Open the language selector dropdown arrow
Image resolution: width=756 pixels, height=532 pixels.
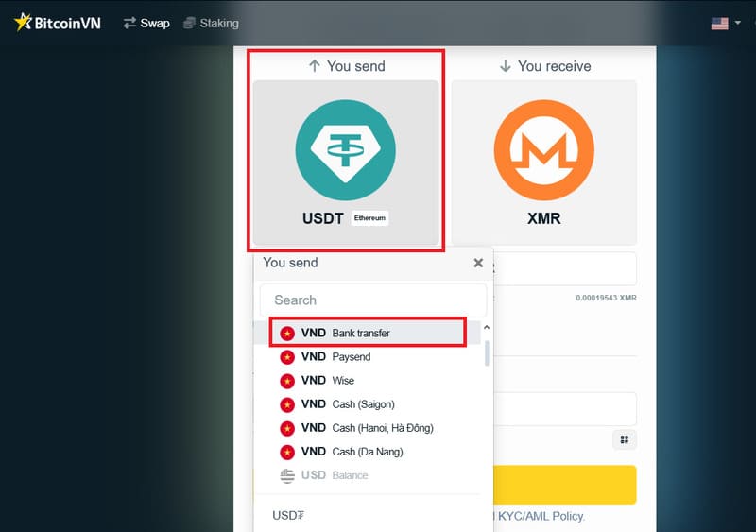tap(738, 24)
